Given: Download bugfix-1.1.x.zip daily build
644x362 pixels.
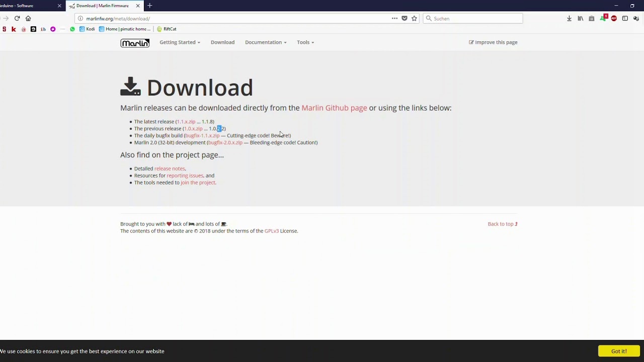Looking at the screenshot, I should (x=202, y=136).
